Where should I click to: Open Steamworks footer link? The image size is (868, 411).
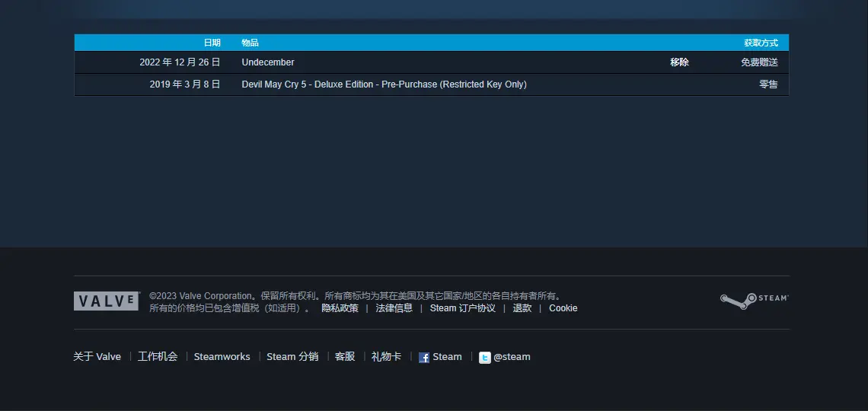click(x=222, y=357)
